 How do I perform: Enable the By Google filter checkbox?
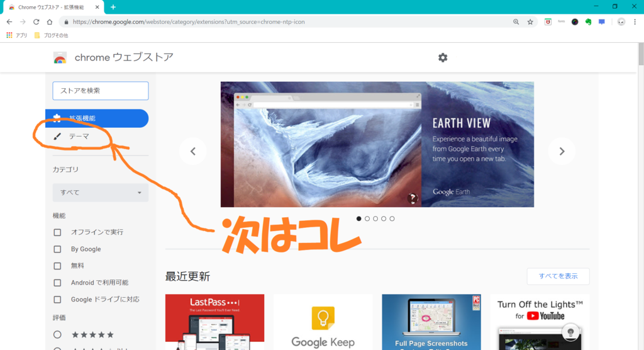tap(57, 249)
